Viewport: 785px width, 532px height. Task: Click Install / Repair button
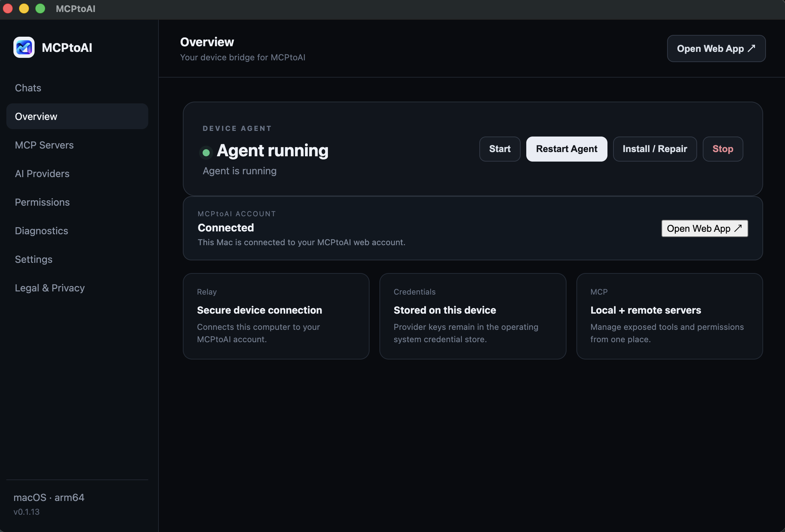tap(655, 149)
